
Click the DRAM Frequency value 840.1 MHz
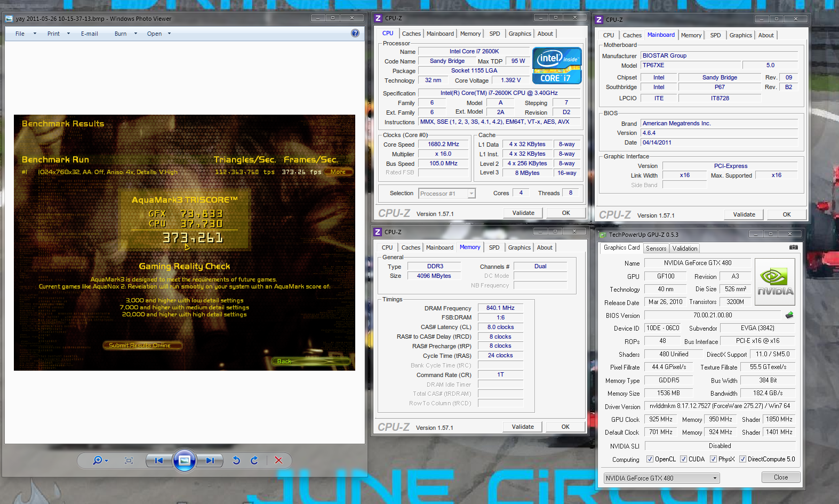[500, 308]
